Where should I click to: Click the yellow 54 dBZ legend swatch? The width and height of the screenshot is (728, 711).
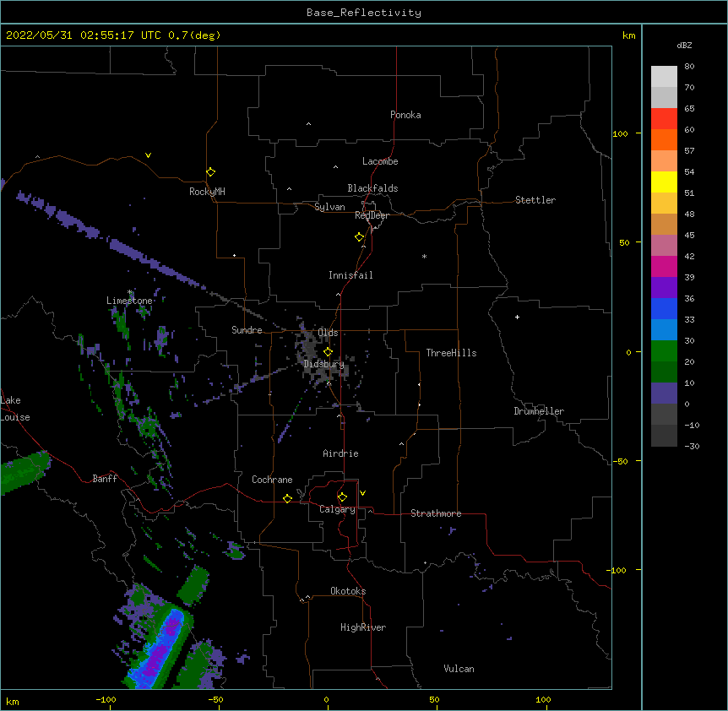click(664, 182)
